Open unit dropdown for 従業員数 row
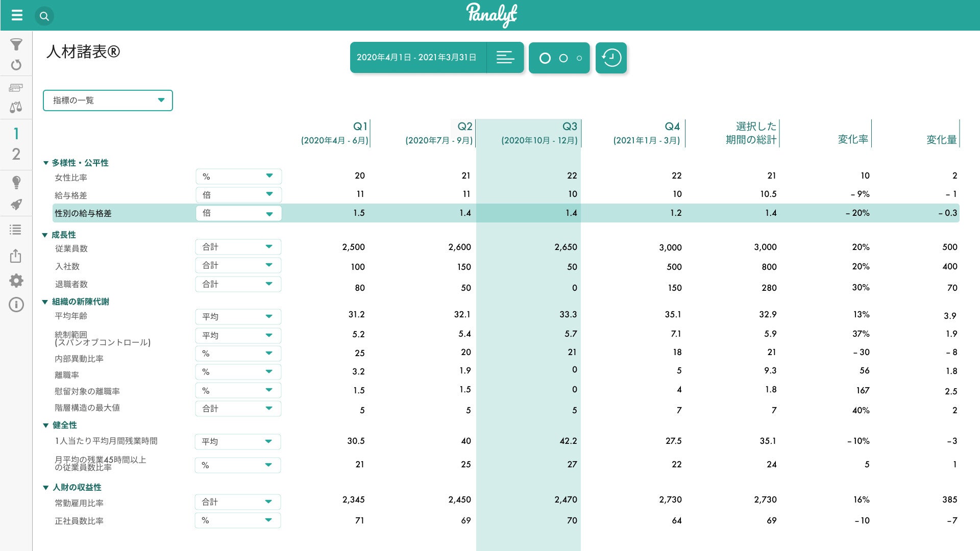The width and height of the screenshot is (980, 551). (x=238, y=247)
